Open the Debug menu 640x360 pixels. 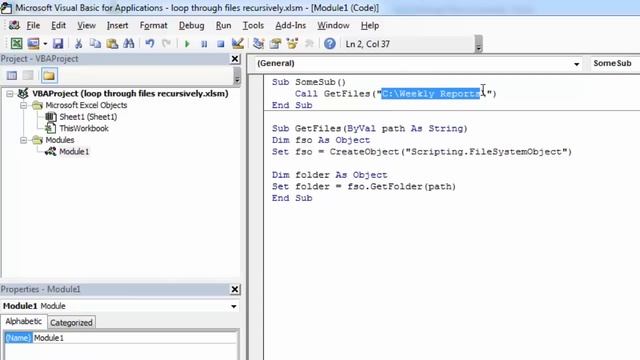[x=191, y=25]
